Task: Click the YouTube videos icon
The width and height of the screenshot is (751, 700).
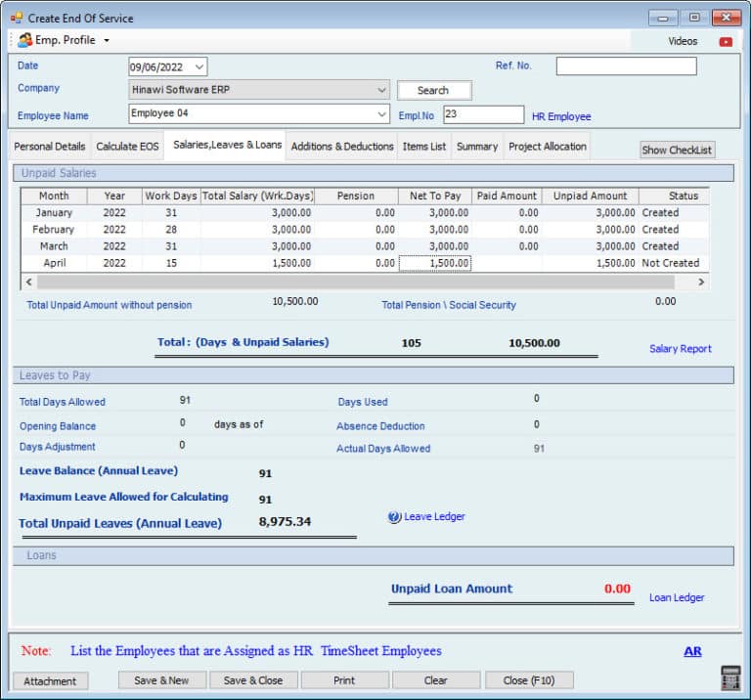Action: tap(725, 41)
